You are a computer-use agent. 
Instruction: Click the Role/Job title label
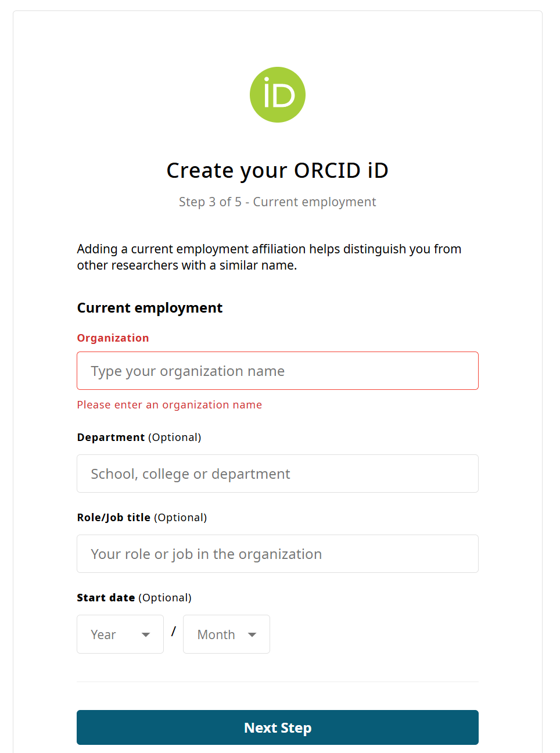[142, 517]
